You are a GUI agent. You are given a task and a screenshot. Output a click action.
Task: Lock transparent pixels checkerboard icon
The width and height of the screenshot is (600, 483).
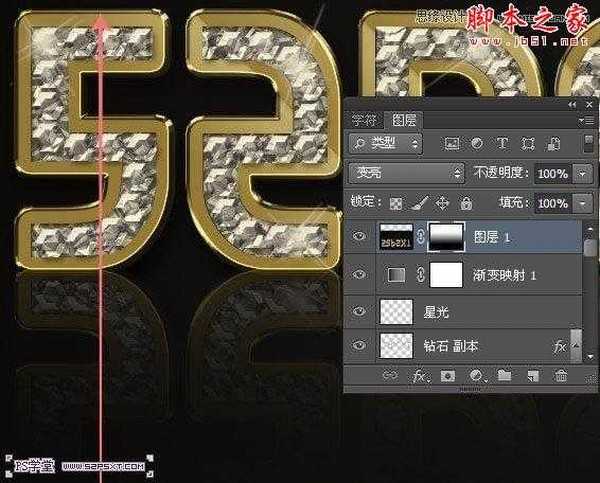click(x=396, y=204)
